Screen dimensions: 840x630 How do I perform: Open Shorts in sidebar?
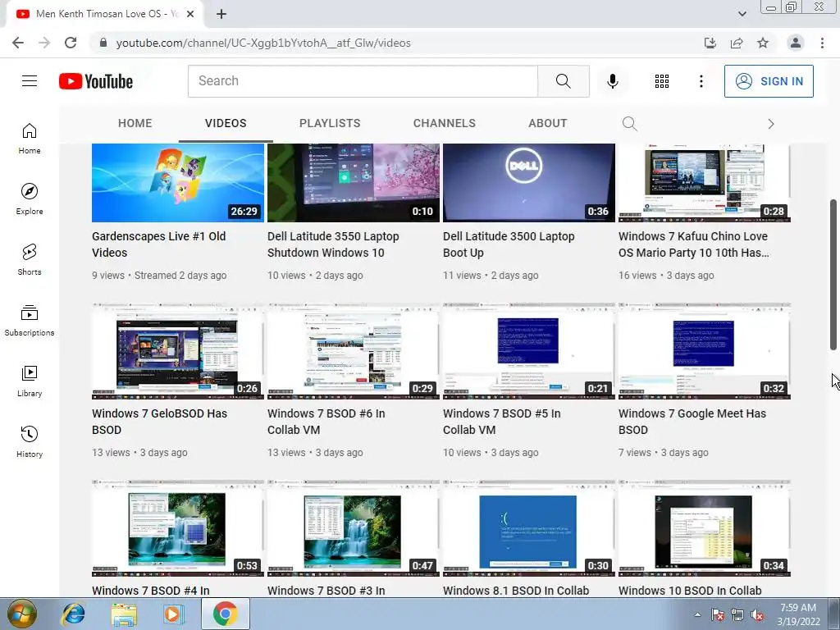(30, 259)
